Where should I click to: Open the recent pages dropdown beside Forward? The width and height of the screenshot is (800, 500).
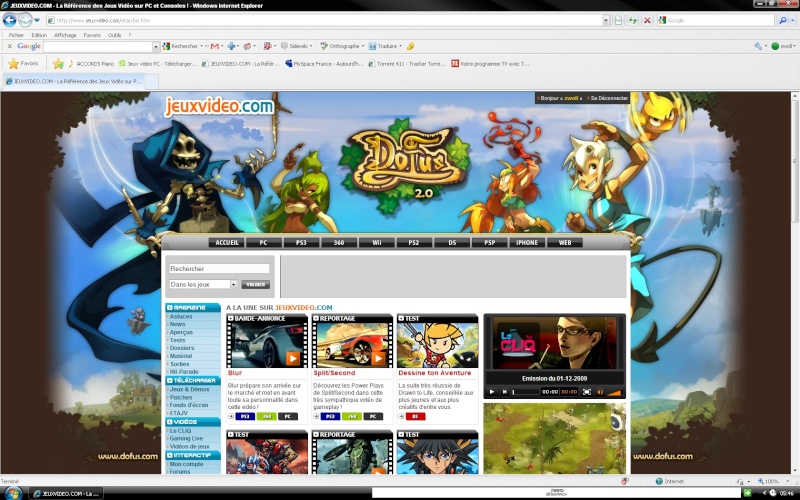pyautogui.click(x=37, y=20)
